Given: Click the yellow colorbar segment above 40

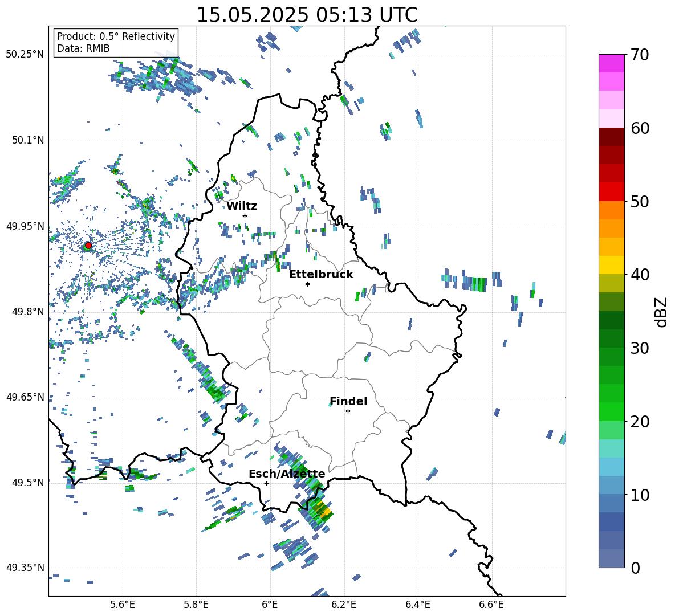Looking at the screenshot, I should click(611, 264).
